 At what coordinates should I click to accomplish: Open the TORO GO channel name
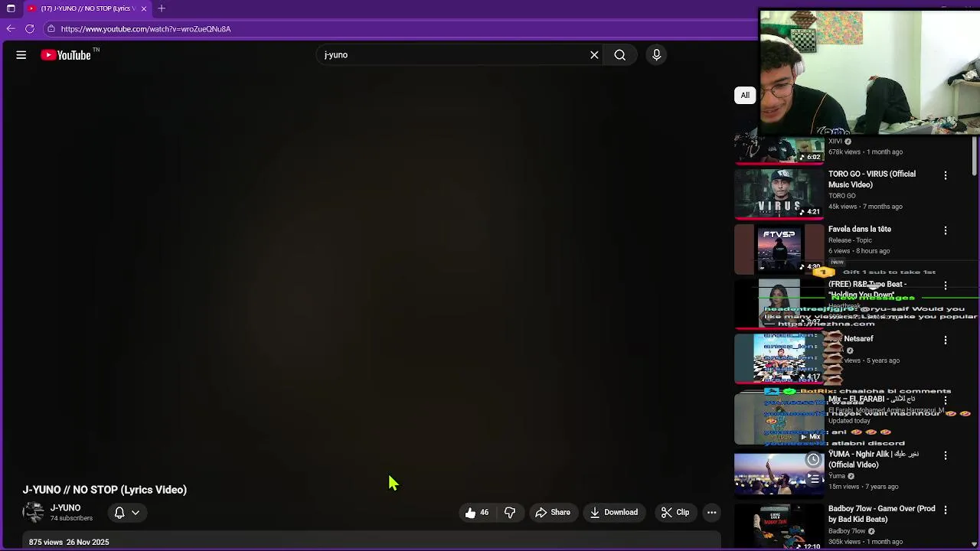pos(841,196)
